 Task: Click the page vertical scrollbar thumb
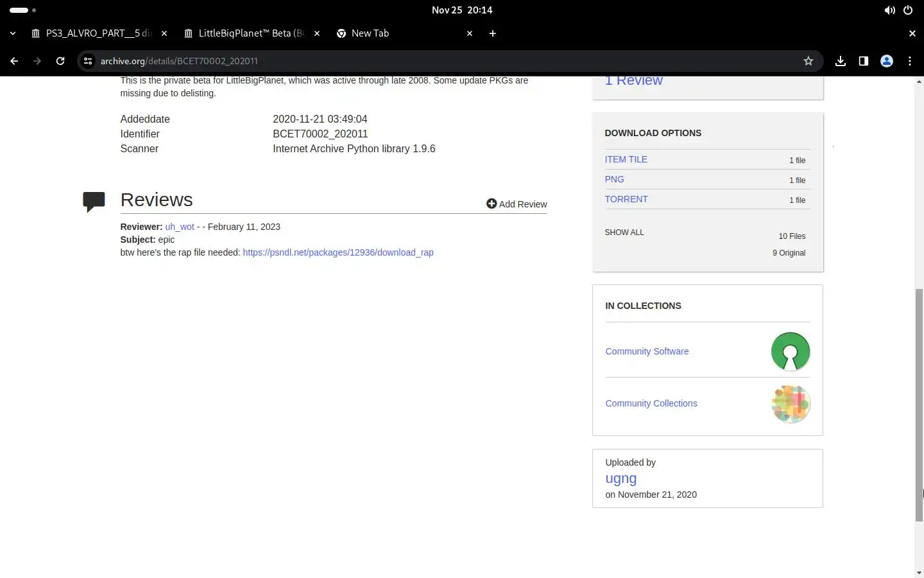click(919, 405)
